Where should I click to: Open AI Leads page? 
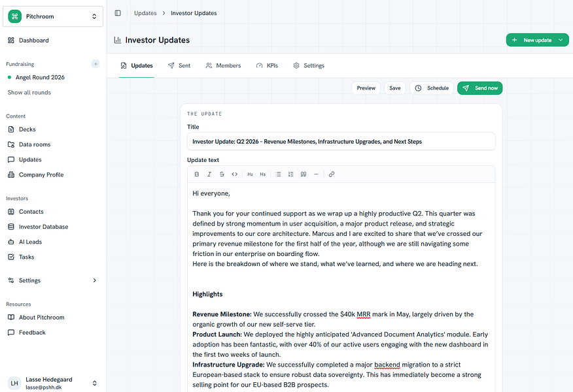tap(53, 242)
